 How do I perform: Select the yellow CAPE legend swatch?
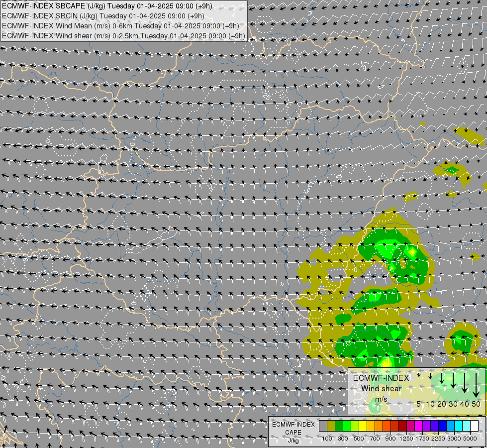(363, 426)
